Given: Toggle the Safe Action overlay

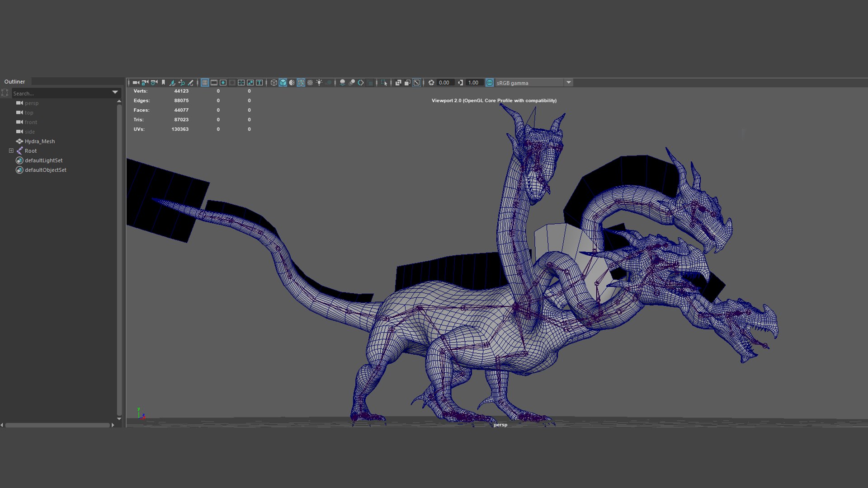Looking at the screenshot, I should click(250, 83).
